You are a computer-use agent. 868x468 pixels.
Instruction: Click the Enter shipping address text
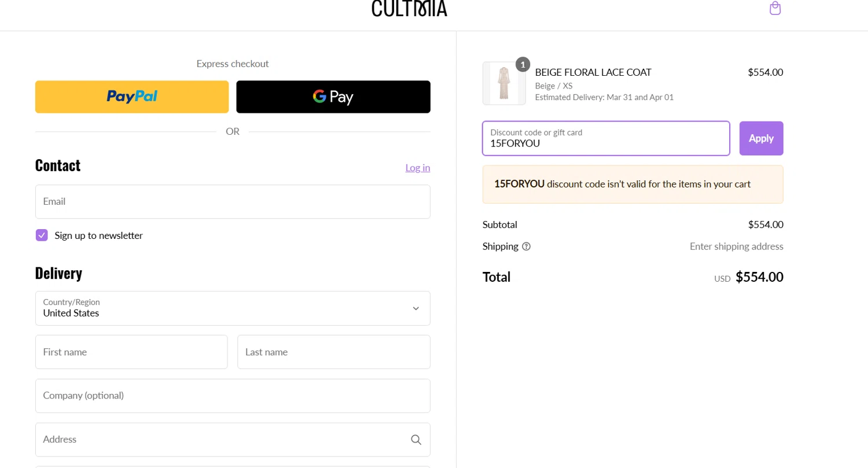click(x=737, y=246)
